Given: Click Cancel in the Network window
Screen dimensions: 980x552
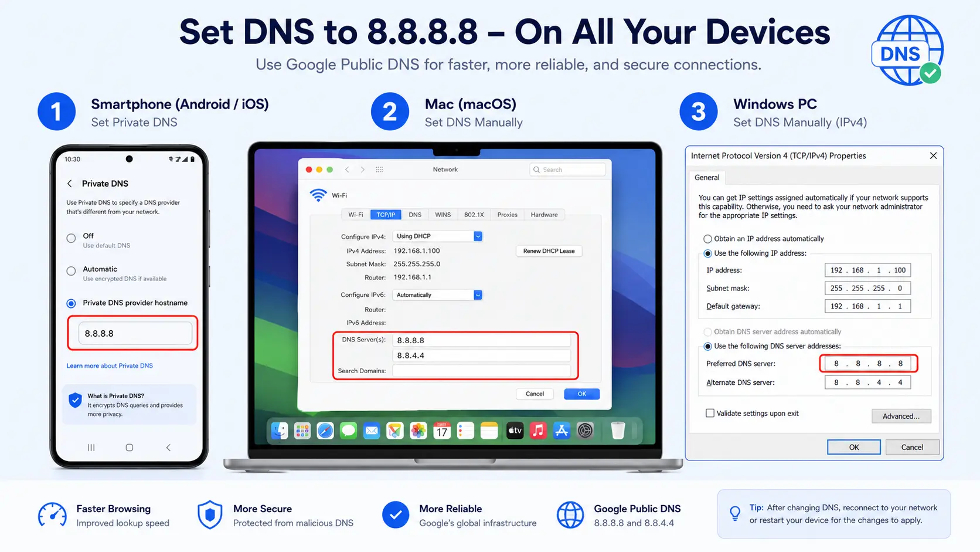Looking at the screenshot, I should pos(535,394).
